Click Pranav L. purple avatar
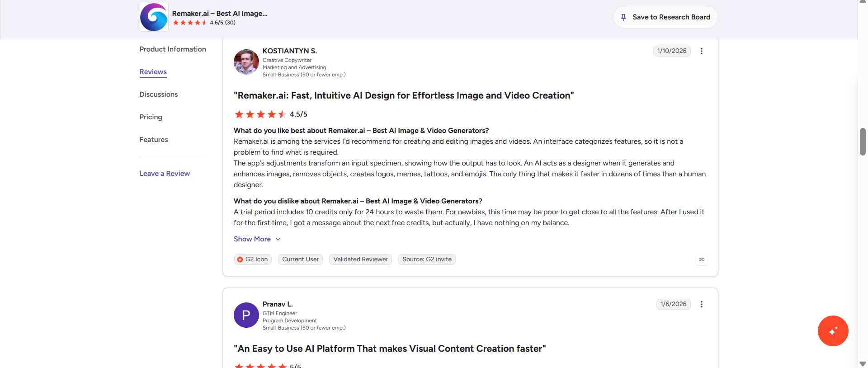The image size is (868, 368). pos(246,315)
